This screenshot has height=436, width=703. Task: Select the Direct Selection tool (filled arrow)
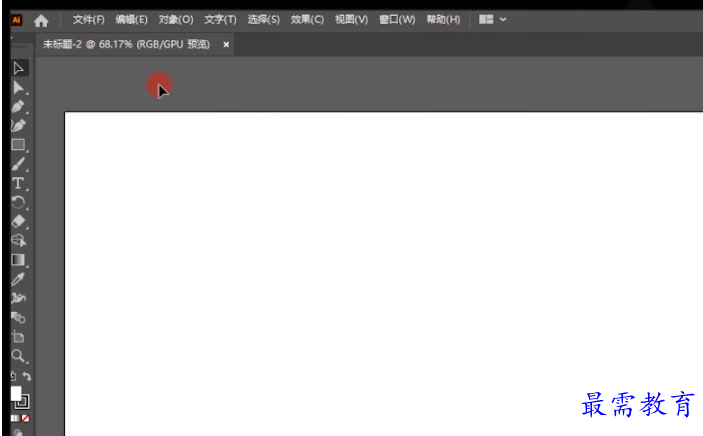click(18, 87)
